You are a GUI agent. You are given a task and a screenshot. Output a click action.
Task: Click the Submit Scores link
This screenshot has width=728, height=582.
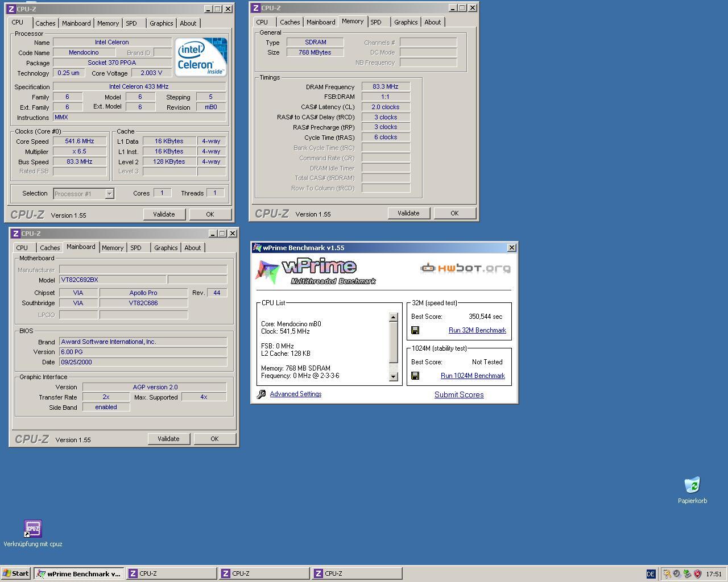459,394
